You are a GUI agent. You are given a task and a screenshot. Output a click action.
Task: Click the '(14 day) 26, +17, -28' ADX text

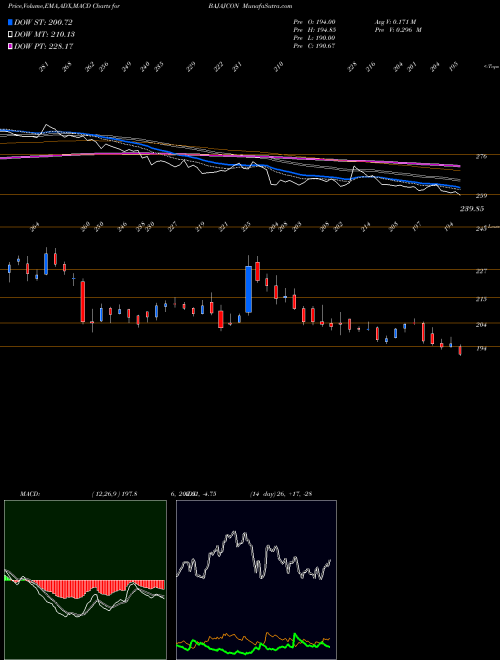click(280, 494)
